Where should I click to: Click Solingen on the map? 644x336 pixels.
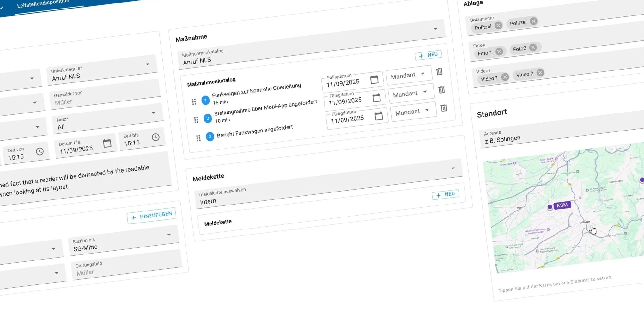click(x=585, y=222)
